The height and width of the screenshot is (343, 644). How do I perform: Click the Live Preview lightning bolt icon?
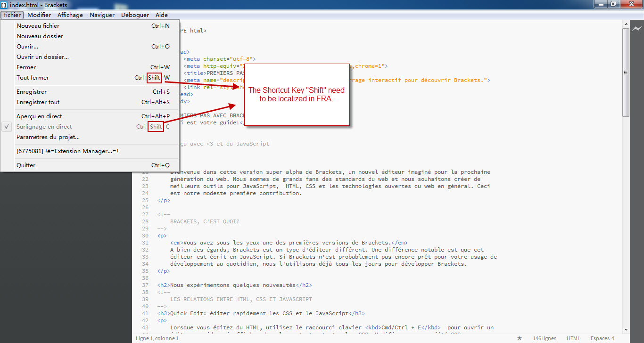tap(637, 29)
